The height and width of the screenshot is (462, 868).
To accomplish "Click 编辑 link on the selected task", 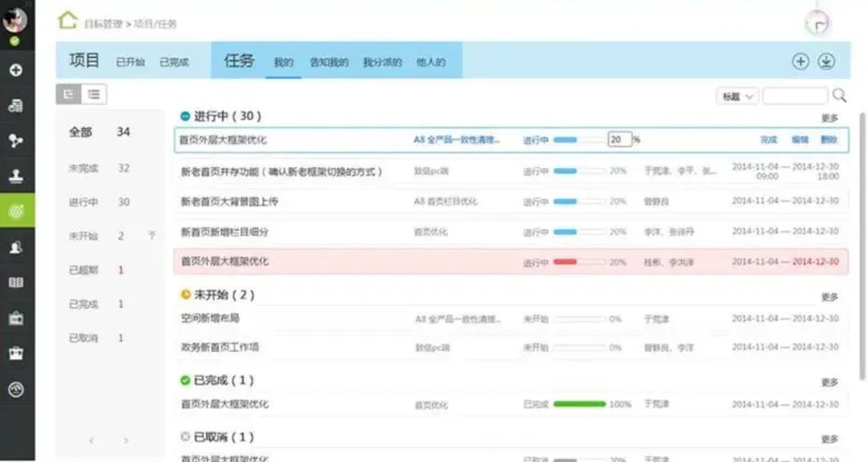I will pyautogui.click(x=800, y=140).
